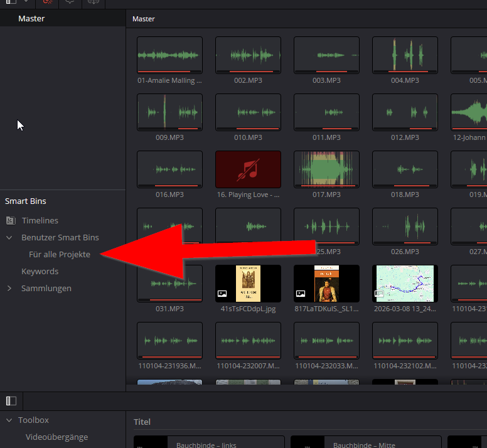Open the Für alle Projekte smart bin
Viewport: 487px width, 448px height.
pyautogui.click(x=60, y=255)
